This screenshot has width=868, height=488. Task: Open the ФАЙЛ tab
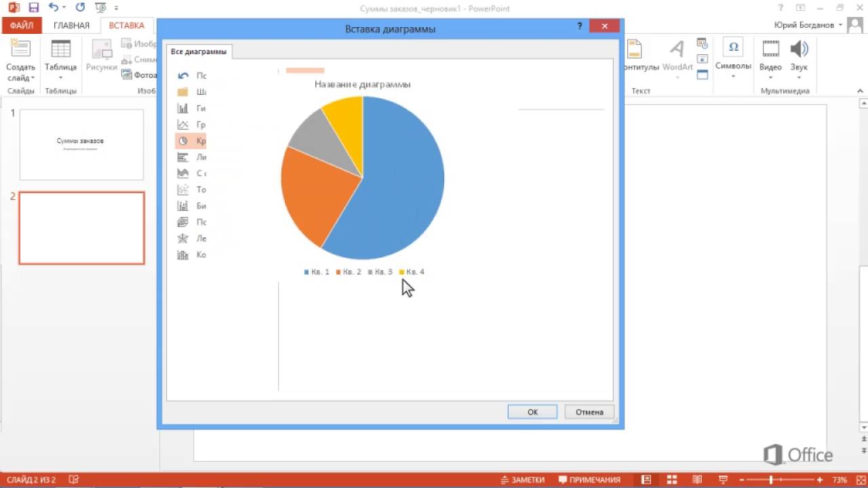(22, 26)
